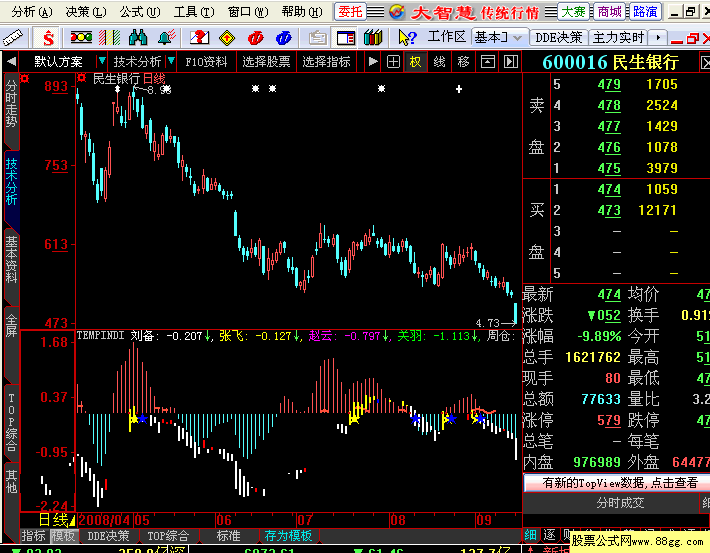The height and width of the screenshot is (553, 710).
Task: Click the new TopView data notice
Action: click(619, 483)
